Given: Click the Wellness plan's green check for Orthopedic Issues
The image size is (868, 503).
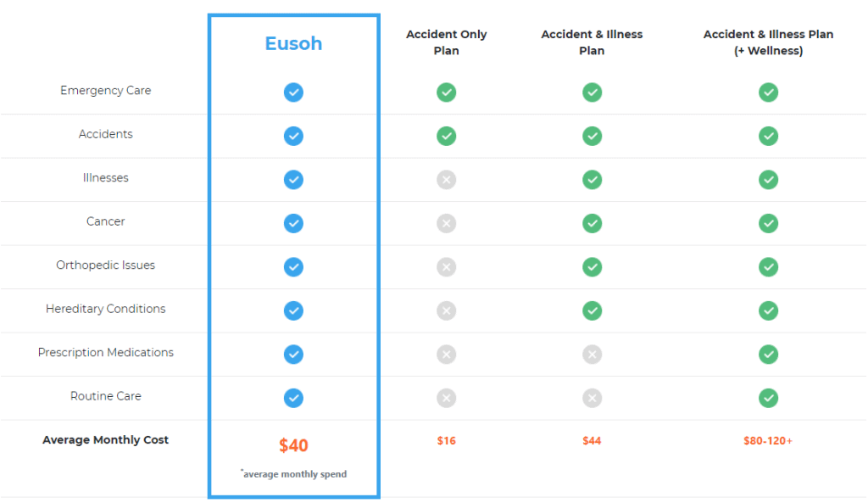Looking at the screenshot, I should [x=768, y=267].
